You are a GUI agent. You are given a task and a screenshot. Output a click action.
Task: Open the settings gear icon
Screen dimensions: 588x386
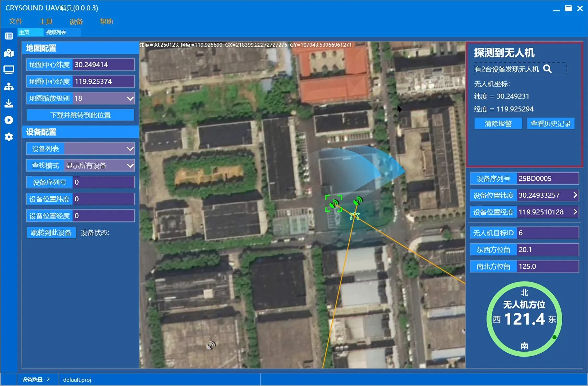pos(9,137)
